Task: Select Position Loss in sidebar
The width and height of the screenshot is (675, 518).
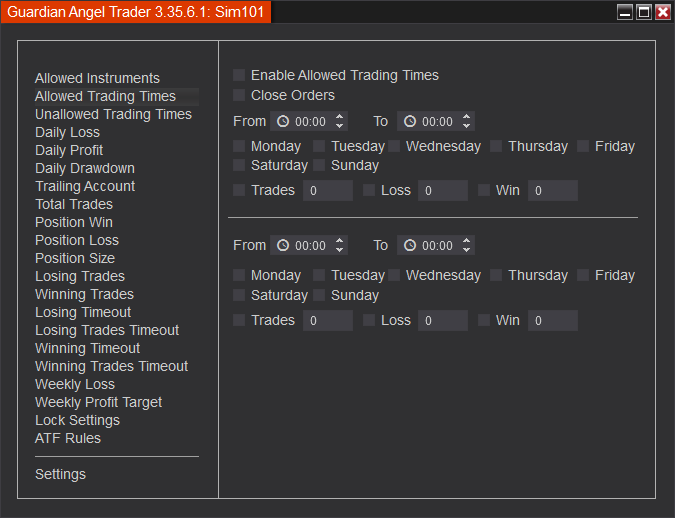Action: (x=77, y=240)
